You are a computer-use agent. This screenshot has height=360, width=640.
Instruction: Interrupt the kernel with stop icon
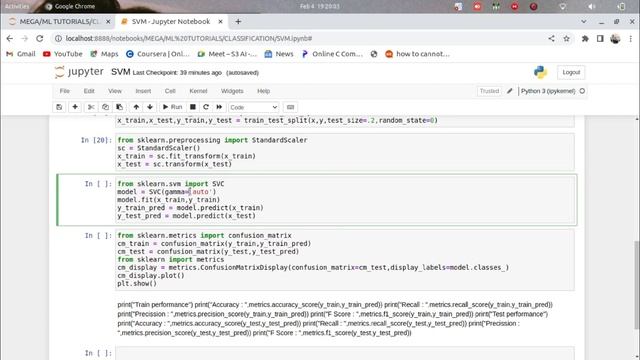[x=193, y=107]
